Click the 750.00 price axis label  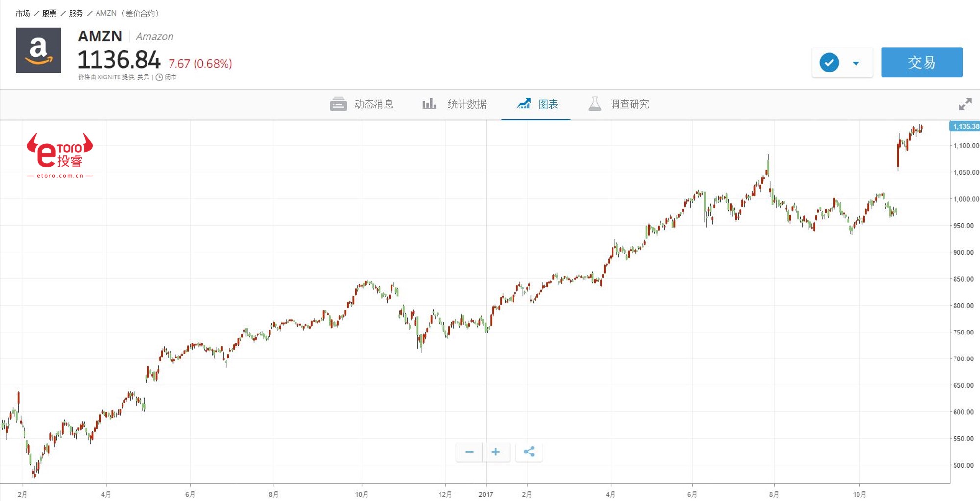[x=963, y=332]
